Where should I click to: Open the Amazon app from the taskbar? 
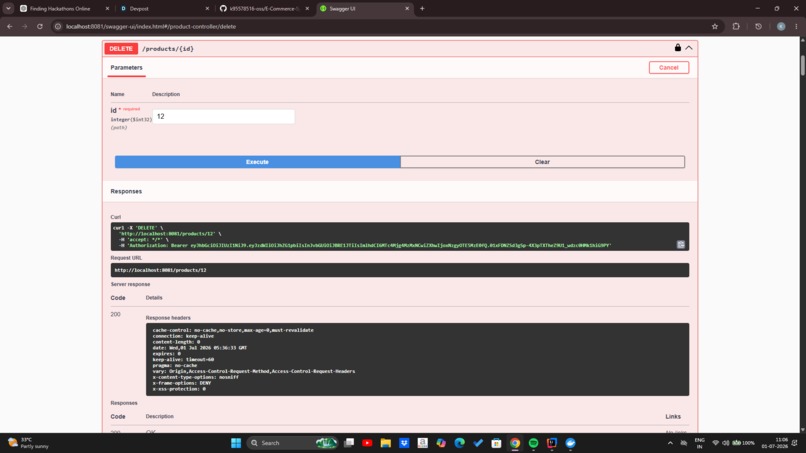click(423, 443)
